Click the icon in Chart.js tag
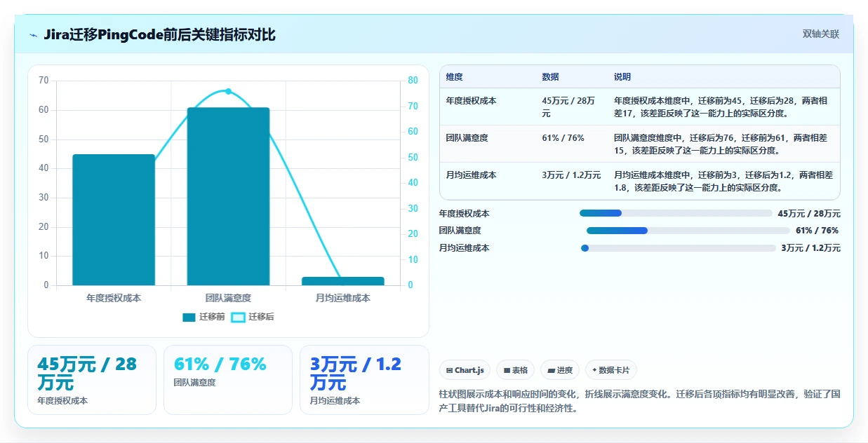868x443 pixels. tap(449, 370)
